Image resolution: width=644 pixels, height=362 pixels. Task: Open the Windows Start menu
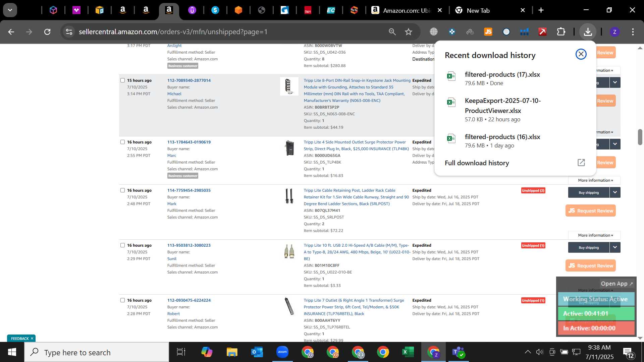12,352
